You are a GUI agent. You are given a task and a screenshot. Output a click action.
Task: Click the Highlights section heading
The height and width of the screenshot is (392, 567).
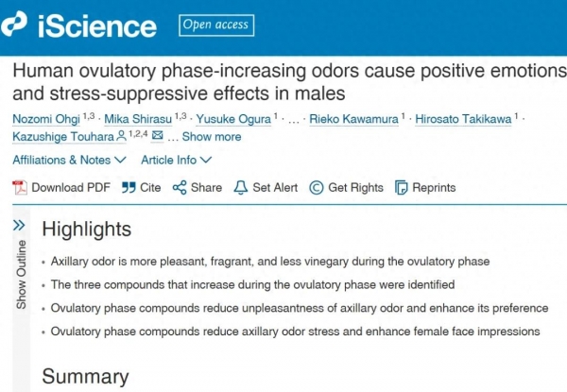pos(86,230)
